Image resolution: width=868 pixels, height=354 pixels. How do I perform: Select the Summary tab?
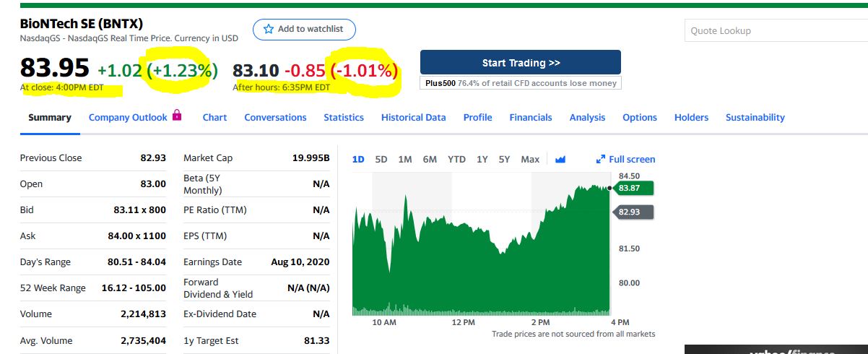[50, 118]
